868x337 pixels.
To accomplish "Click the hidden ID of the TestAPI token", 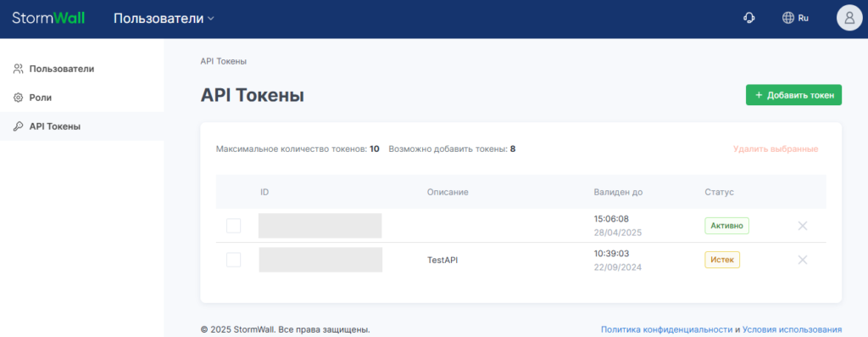I will (x=320, y=260).
